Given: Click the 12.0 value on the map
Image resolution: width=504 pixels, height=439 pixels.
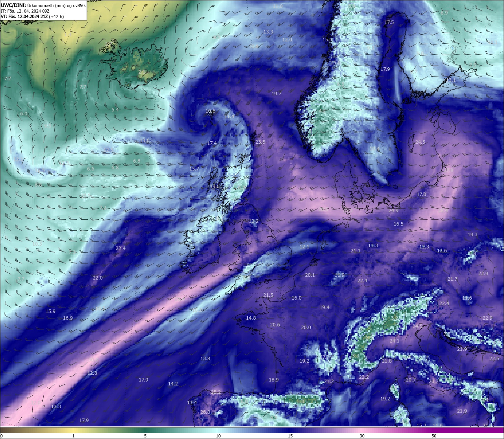Looking at the screenshot, I should [287, 40].
